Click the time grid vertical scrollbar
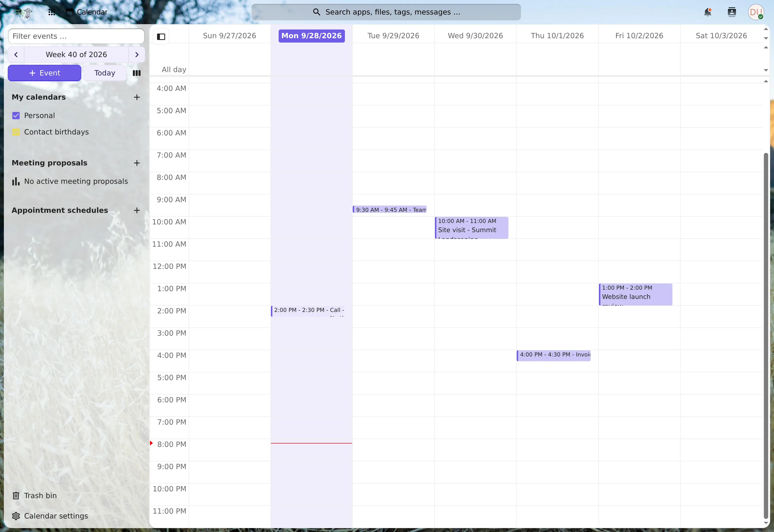Image resolution: width=774 pixels, height=532 pixels. point(766,335)
